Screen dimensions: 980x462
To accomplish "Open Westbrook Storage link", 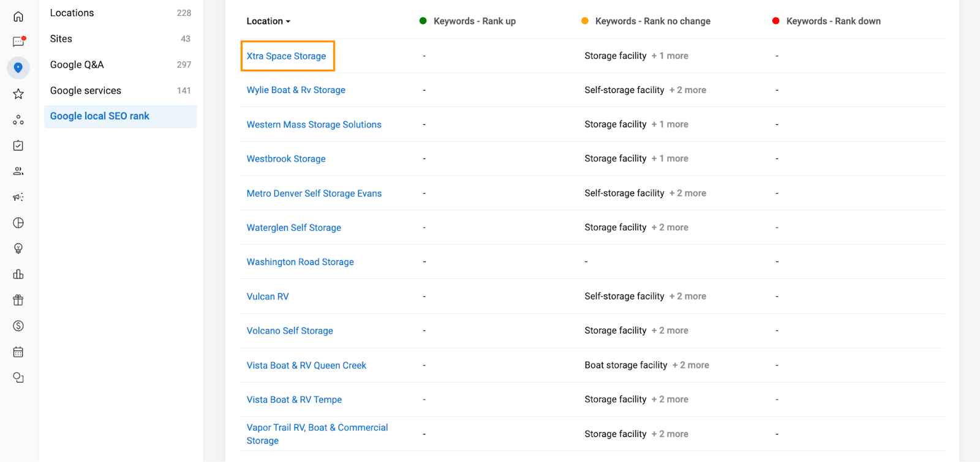I will coord(286,158).
